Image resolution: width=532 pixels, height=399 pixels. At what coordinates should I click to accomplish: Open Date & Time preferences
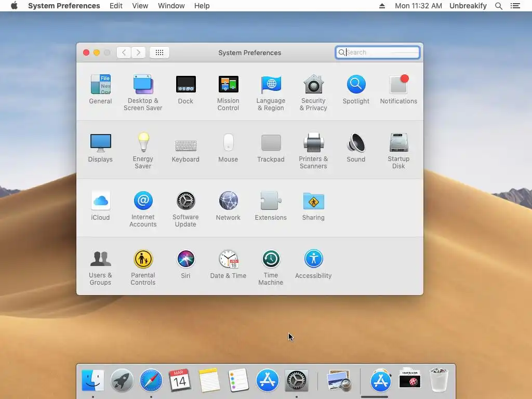tap(229, 264)
